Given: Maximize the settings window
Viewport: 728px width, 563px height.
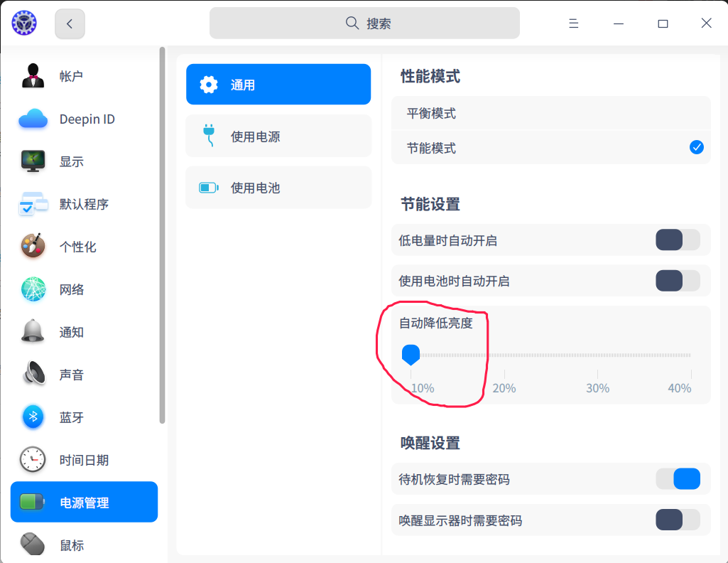Looking at the screenshot, I should point(663,23).
